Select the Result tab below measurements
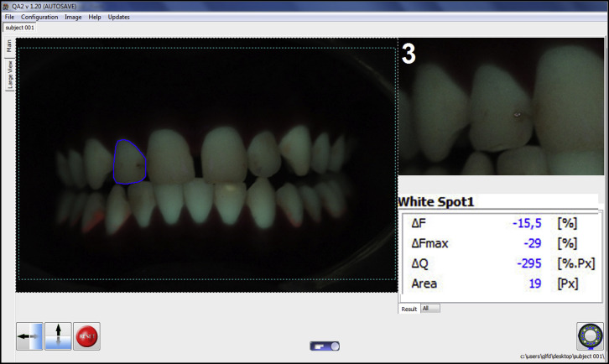Screen dimensions: 609x364 pos(409,309)
